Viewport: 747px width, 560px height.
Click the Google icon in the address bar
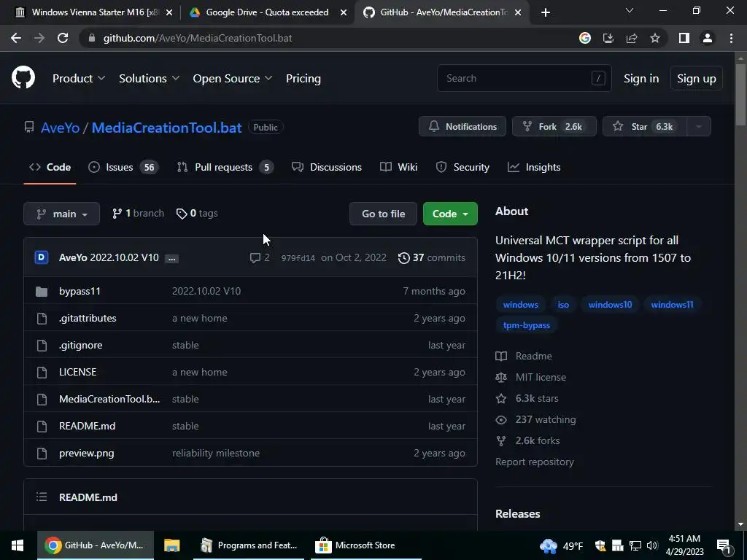click(x=585, y=38)
